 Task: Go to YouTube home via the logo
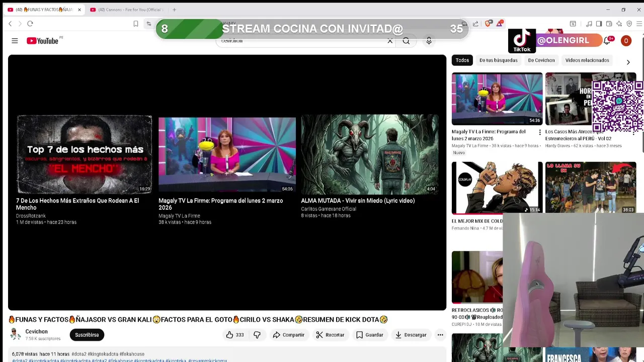pos(43,41)
